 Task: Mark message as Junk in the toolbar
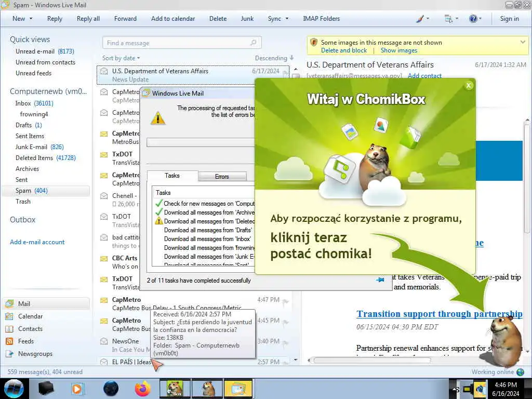[x=247, y=19]
